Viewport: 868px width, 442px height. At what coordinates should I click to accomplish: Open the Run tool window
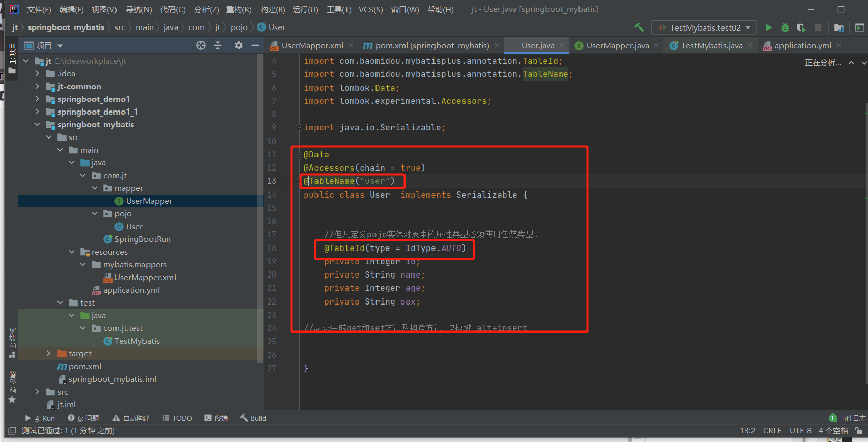40,418
